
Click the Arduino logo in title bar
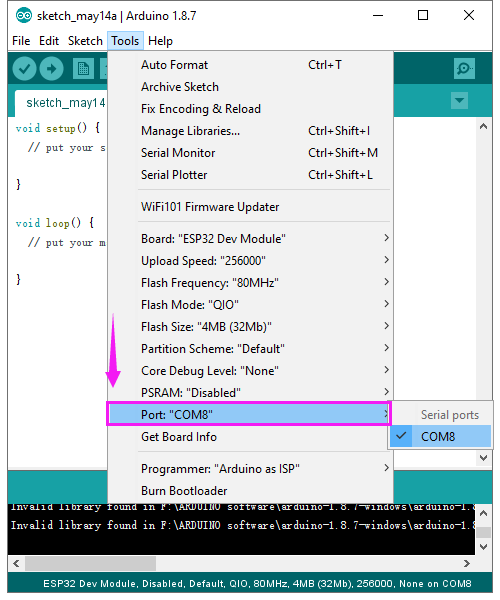coord(24,15)
